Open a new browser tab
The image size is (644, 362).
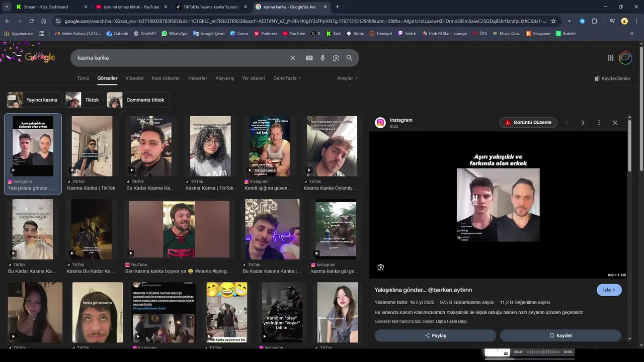[337, 7]
